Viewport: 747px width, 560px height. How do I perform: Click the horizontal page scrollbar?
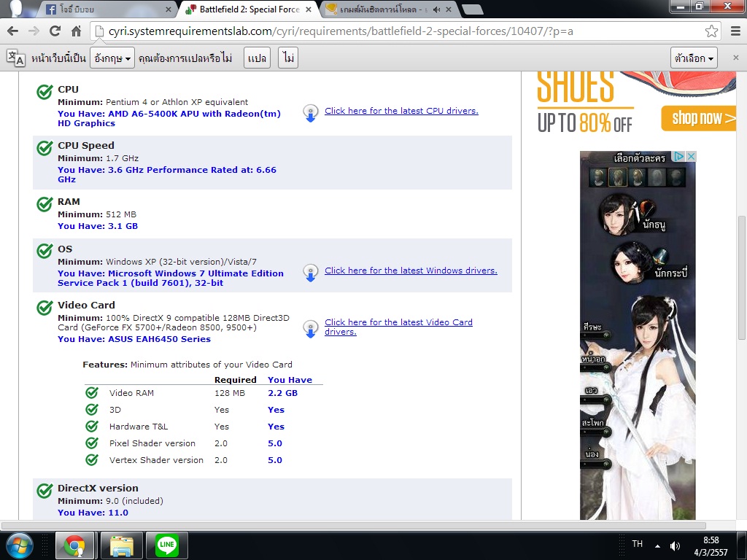[x=354, y=526]
